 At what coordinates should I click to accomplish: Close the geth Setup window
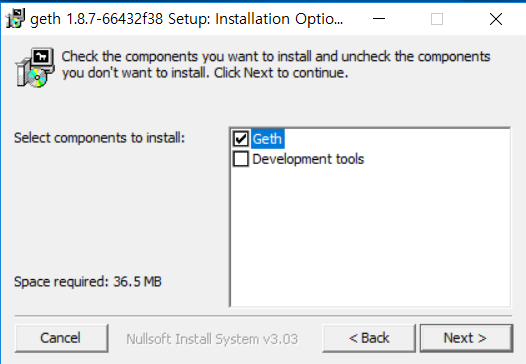coord(495,19)
